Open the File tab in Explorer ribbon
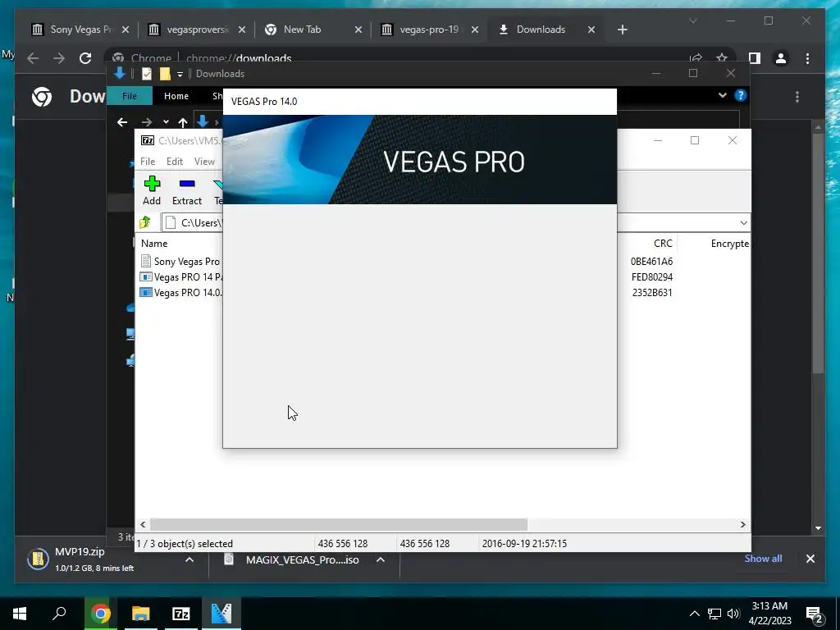 [x=130, y=96]
